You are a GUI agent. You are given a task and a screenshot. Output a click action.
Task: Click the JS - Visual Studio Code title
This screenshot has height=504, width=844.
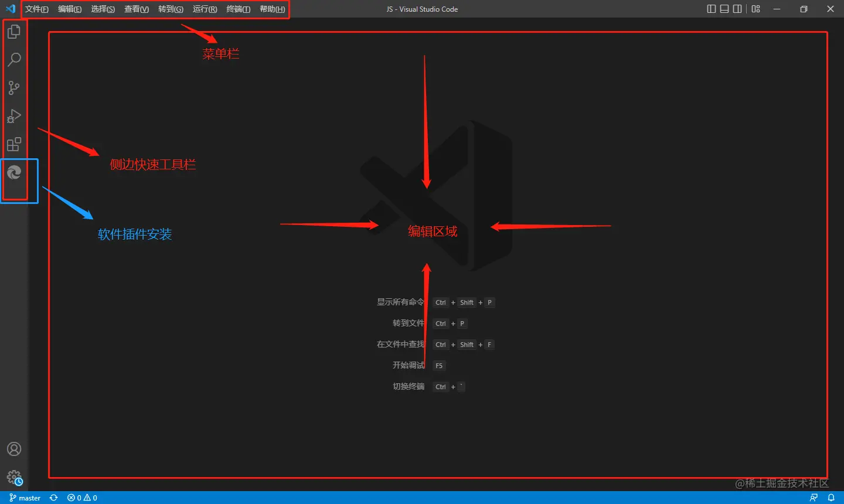click(x=422, y=9)
